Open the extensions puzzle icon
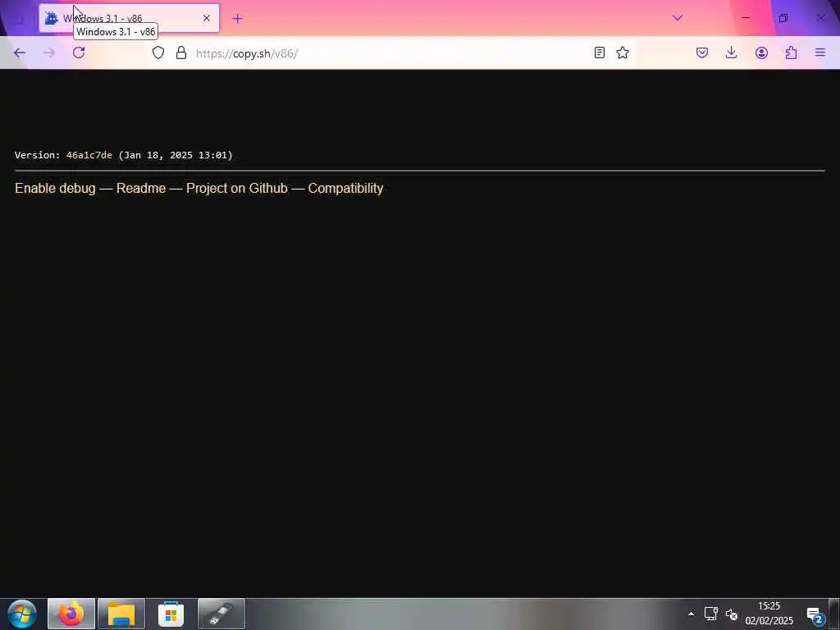The image size is (840, 630). click(x=792, y=52)
